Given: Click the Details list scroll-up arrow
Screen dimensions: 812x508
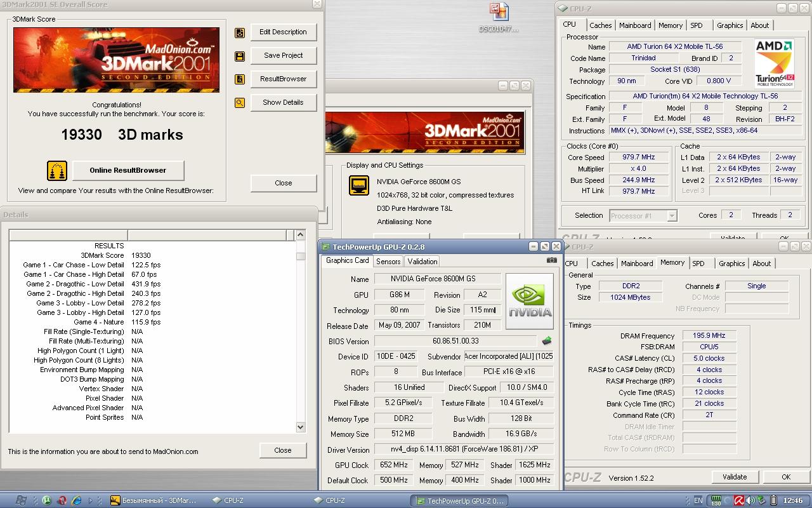Looking at the screenshot, I should [x=301, y=236].
